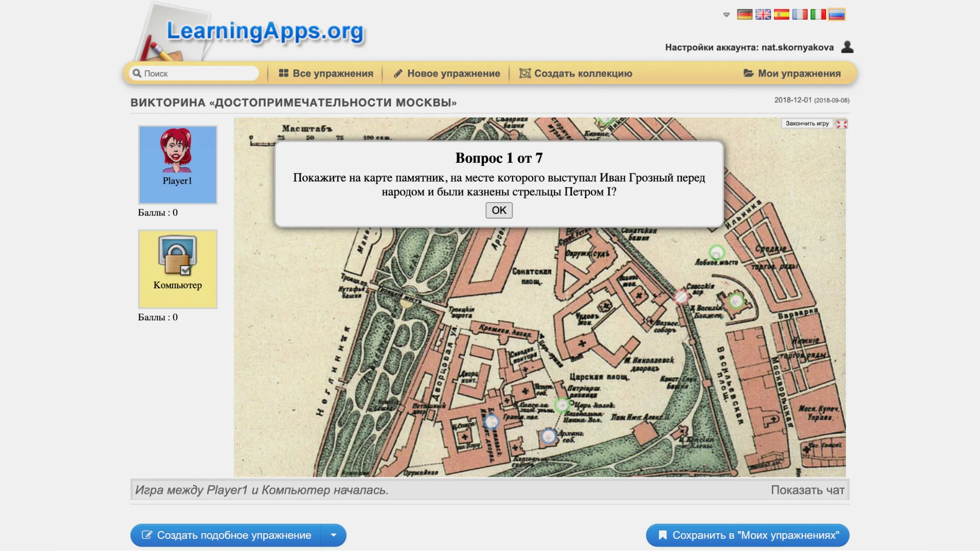Viewport: 980px width, 551px height.
Task: Click Закончить игру button
Action: coord(807,123)
